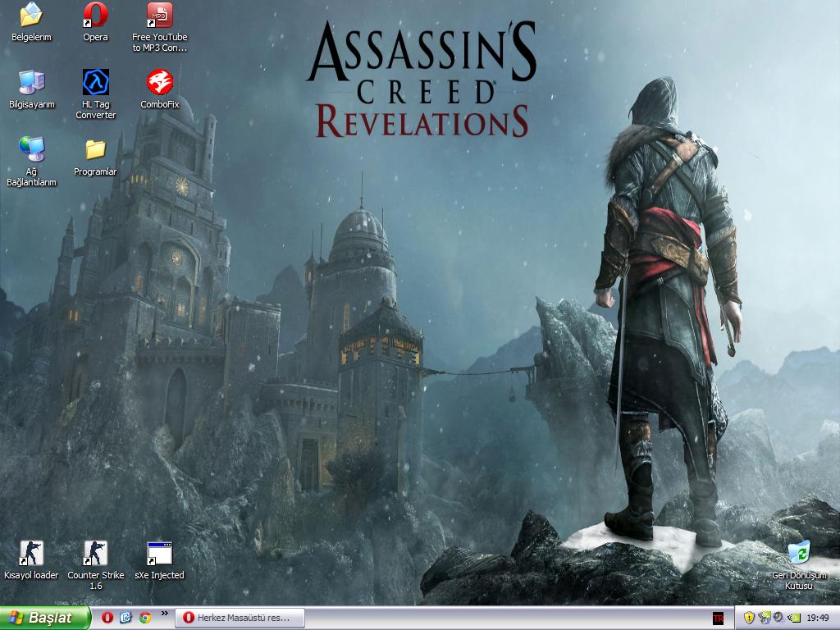
Task: Click the Geri Dönüşüm Kutusu recycle bin
Action: [x=798, y=554]
